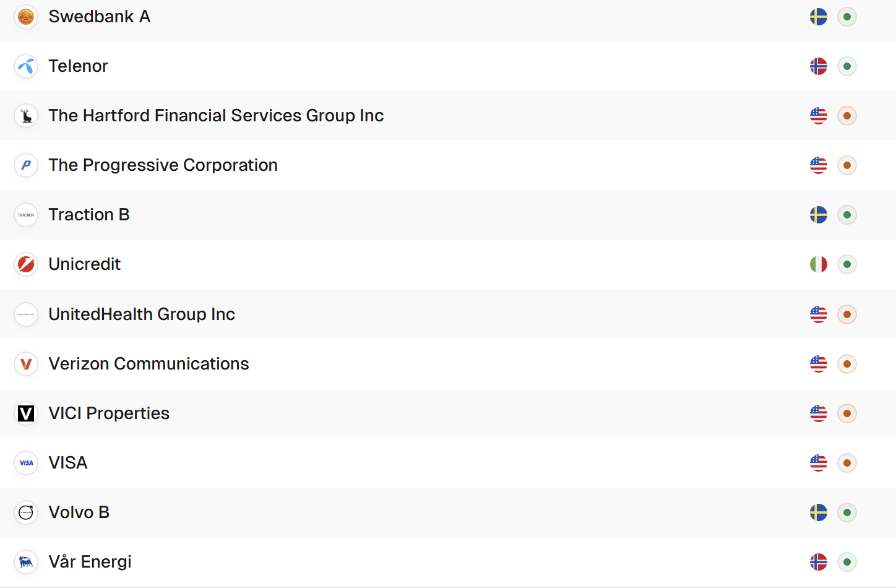Screen dimensions: 896x588
Task: Click the orange status dot for The Progressive Corporation
Action: pos(847,165)
